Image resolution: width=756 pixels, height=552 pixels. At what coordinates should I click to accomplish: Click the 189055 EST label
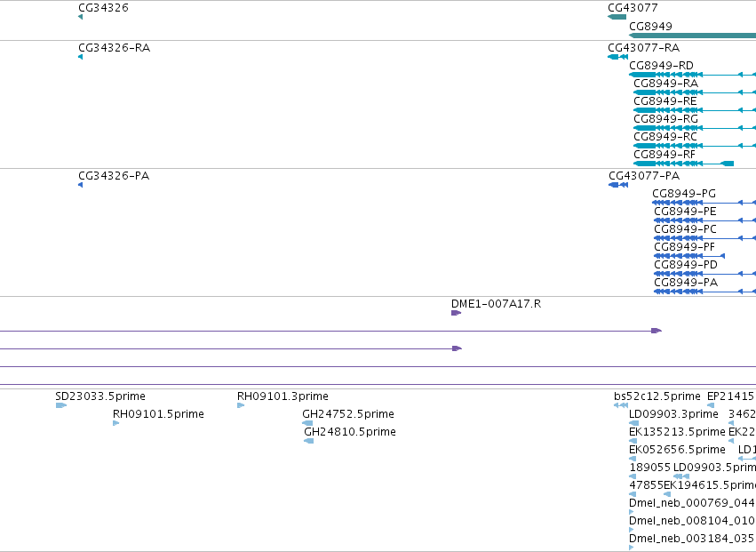pos(650,468)
